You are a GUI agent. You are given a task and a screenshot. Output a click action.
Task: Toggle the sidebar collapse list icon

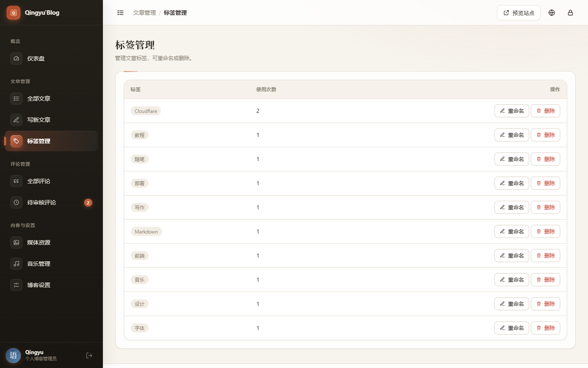120,13
